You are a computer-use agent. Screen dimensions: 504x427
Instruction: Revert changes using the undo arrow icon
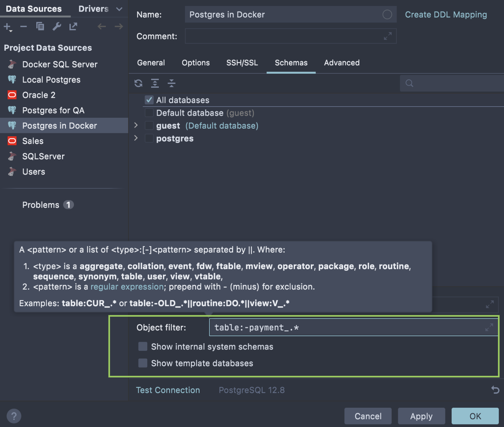coord(495,390)
